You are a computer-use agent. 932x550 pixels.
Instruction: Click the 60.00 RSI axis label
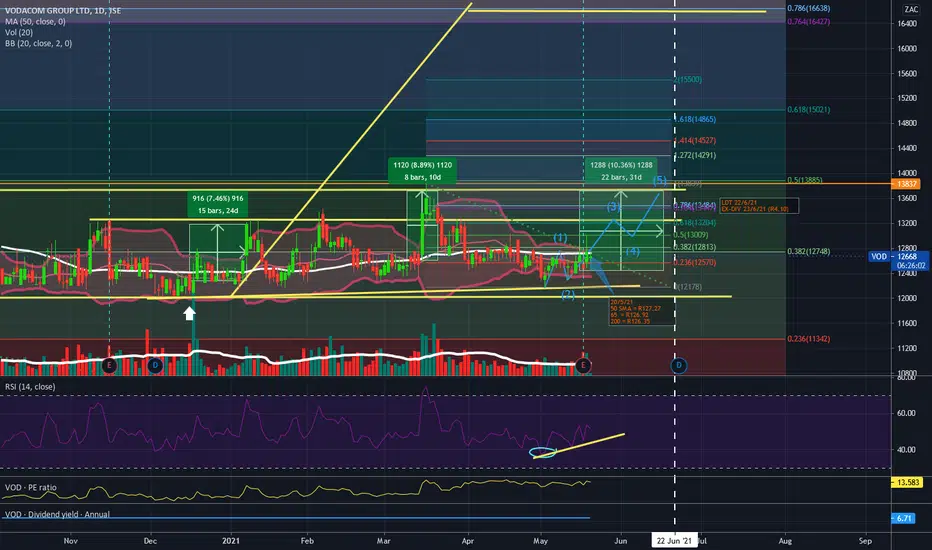pyautogui.click(x=906, y=413)
